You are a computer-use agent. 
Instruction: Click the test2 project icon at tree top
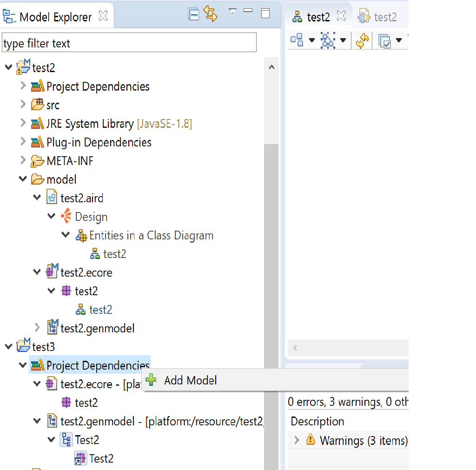click(23, 67)
